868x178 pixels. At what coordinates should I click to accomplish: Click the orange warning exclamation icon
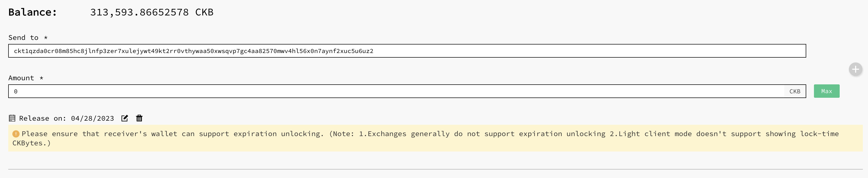[16, 134]
